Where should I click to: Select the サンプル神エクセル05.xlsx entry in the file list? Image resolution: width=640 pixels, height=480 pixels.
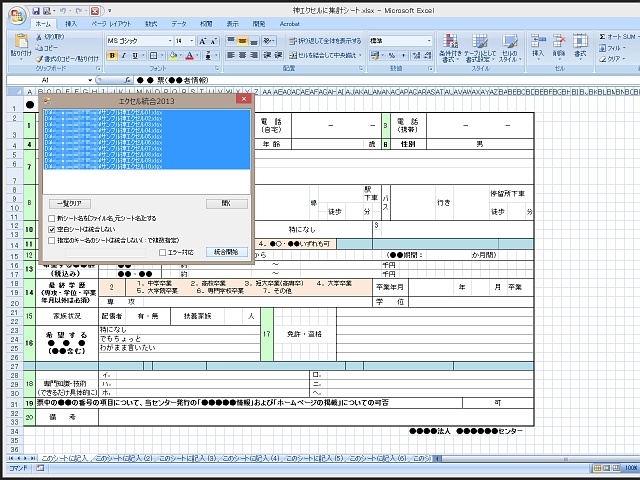[x=100, y=137]
